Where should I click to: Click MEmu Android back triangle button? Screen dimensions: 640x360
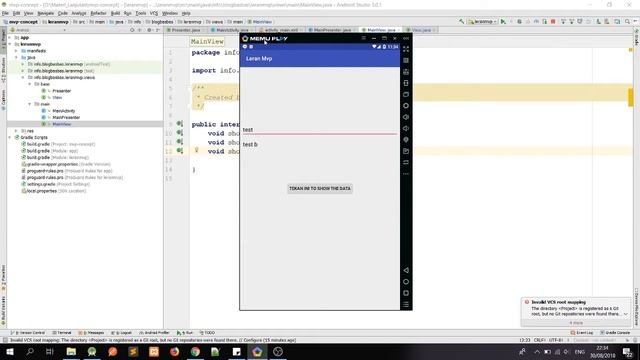(406, 270)
